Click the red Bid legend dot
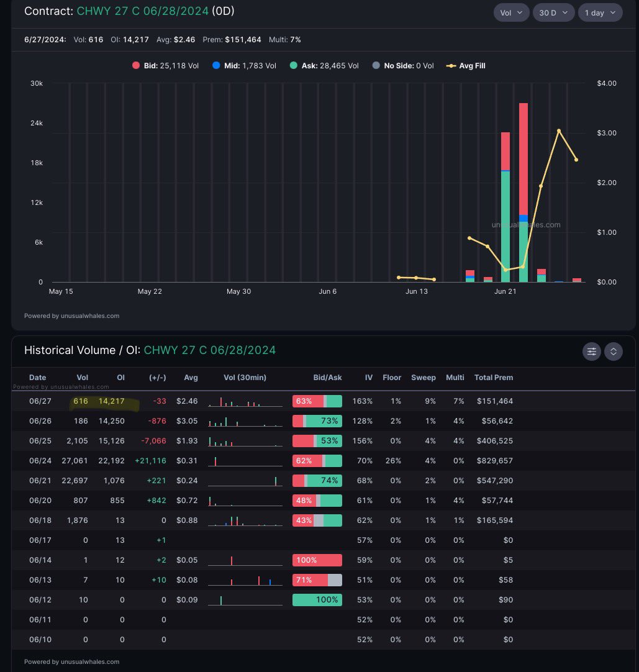This screenshot has width=639, height=672. tap(136, 65)
